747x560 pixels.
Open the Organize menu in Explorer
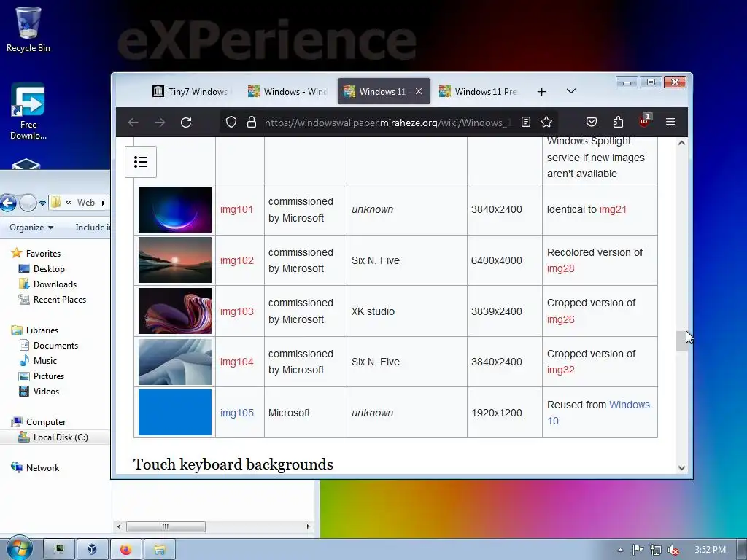click(31, 227)
